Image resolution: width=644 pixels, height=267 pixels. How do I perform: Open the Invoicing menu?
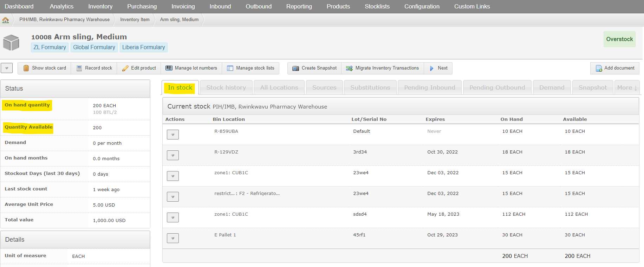point(183,6)
